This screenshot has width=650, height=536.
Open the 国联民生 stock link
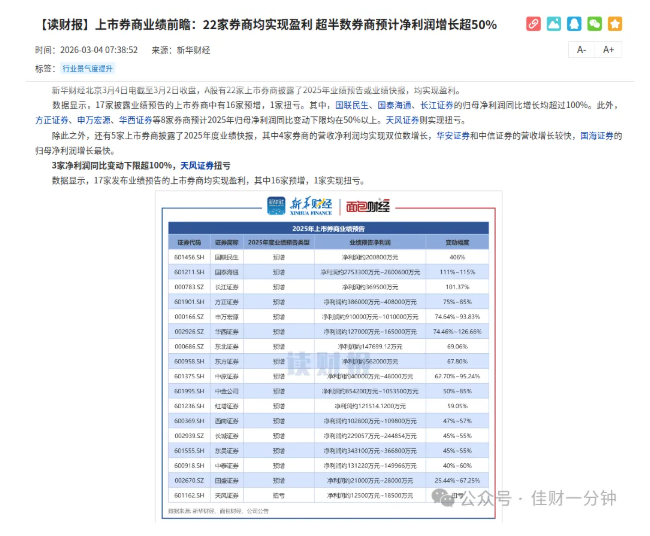click(352, 105)
